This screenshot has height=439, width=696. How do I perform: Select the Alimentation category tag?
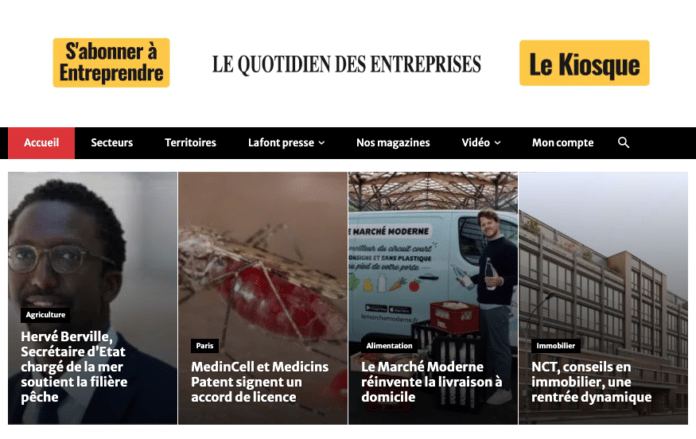coord(389,345)
